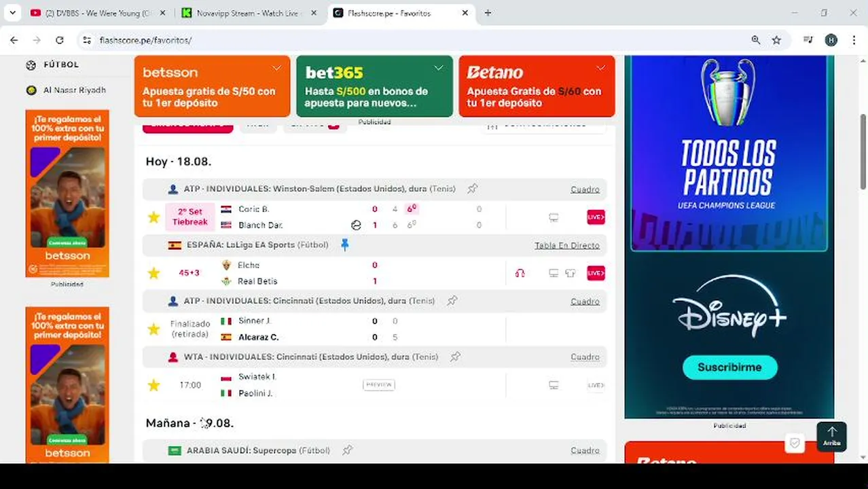Viewport: 868px width, 489px height.
Task: Pin the WTA Cincinnati league
Action: tap(456, 357)
